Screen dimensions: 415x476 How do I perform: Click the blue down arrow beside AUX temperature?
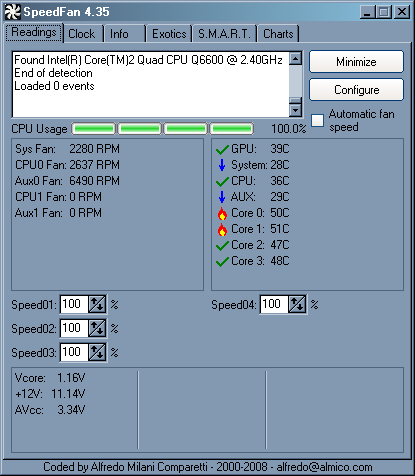click(x=222, y=197)
